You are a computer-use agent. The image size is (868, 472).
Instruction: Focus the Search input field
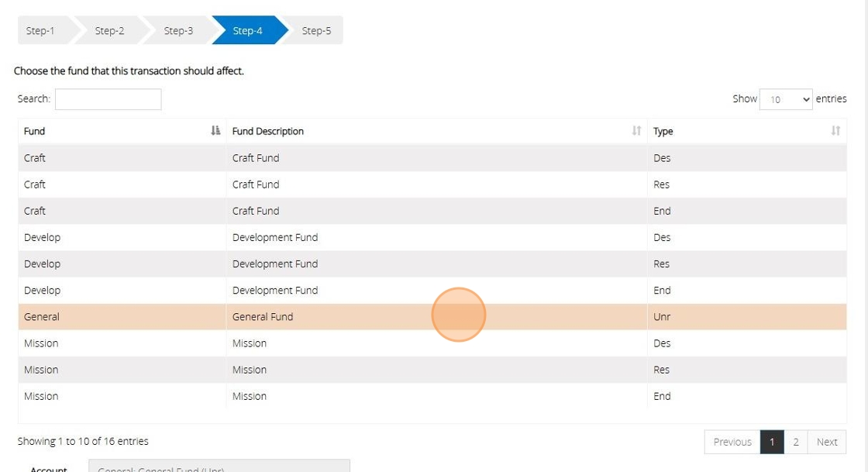pos(108,99)
